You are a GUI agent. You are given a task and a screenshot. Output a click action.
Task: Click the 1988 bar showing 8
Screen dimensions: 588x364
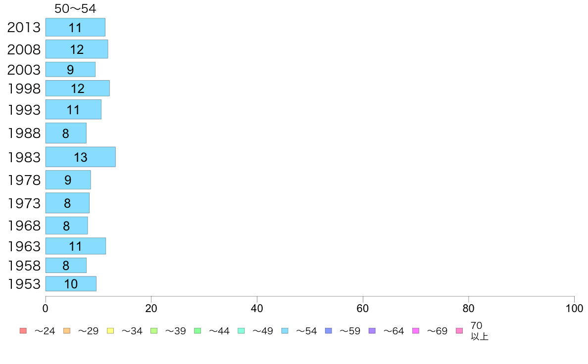click(x=66, y=133)
